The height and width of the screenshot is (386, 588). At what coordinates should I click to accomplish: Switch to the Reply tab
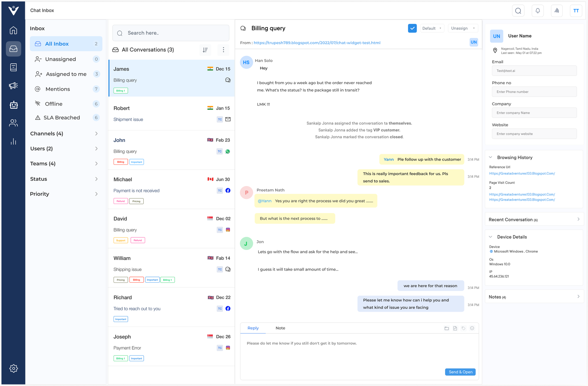(253, 328)
